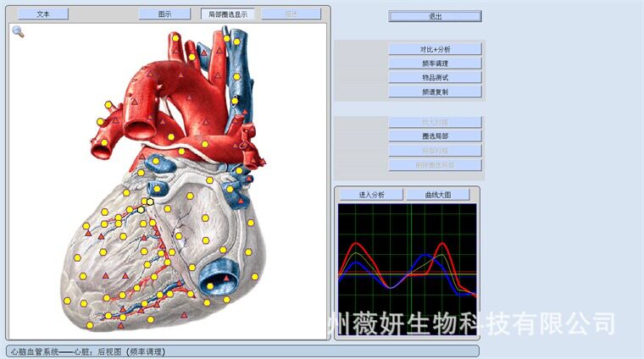Click red triangle inside the lower blue vein opening
Screen dimensions: 644x359
point(226,278)
